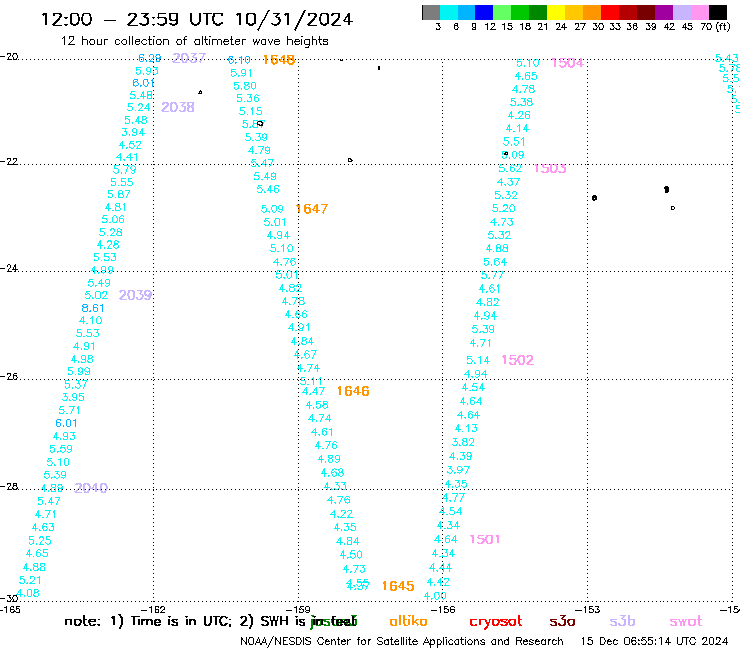Screen dimensions: 740x650
Task: Click the s3b time marker 2037
Action: click(189, 58)
